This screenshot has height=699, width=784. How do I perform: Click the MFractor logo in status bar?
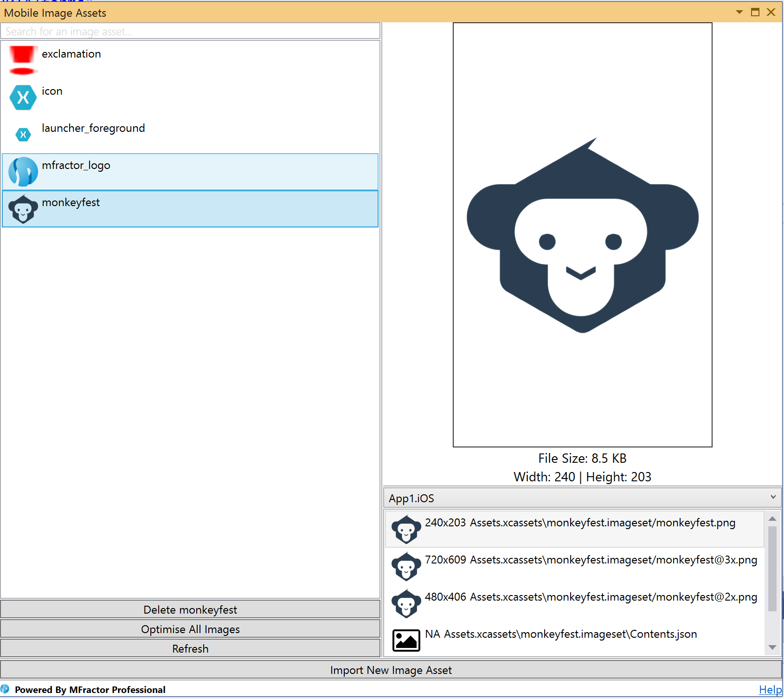coord(5,689)
